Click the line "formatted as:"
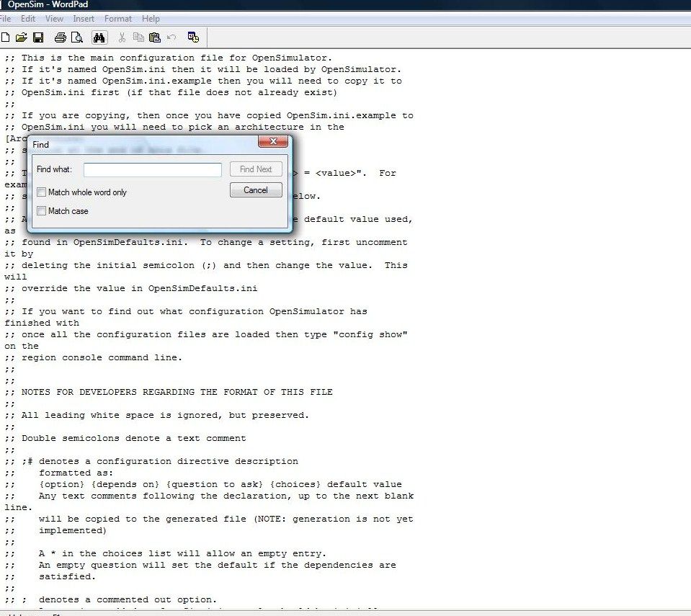Viewport: 691px width, 616px height. point(76,473)
